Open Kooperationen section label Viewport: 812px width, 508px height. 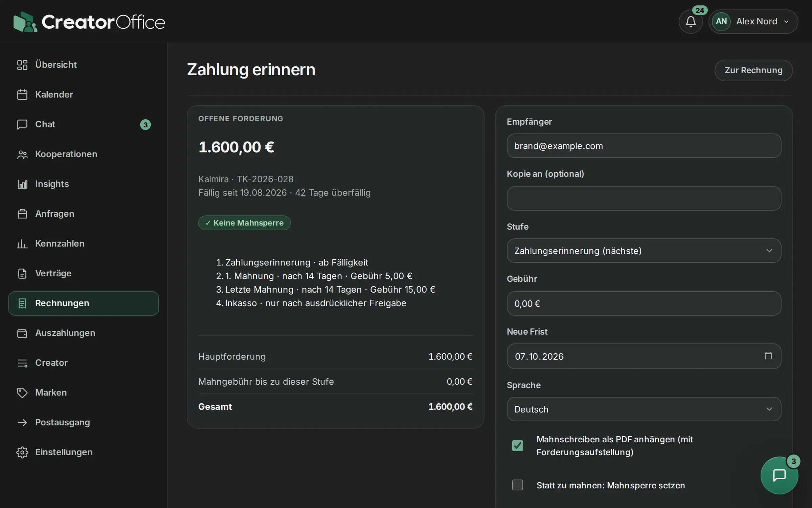click(66, 154)
